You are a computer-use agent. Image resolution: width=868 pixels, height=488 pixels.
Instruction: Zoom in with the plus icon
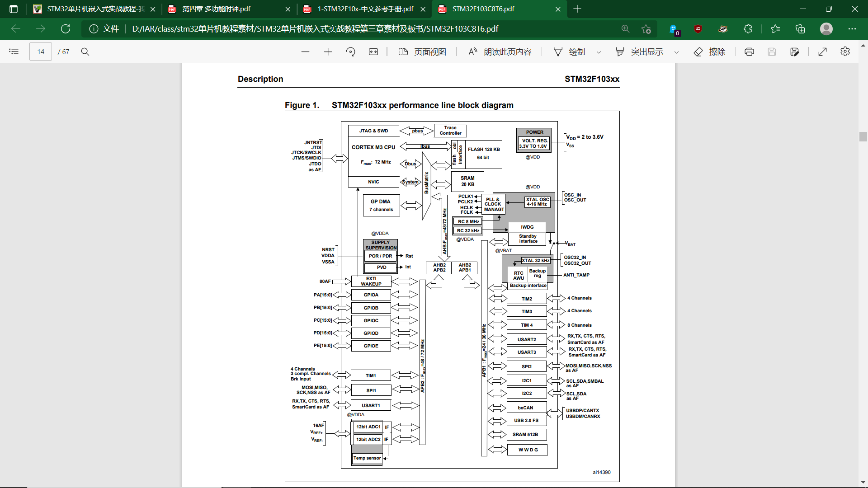(328, 52)
